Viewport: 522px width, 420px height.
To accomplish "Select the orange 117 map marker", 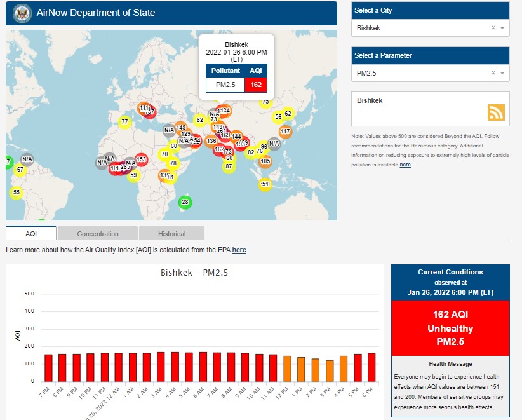I will click(x=285, y=132).
